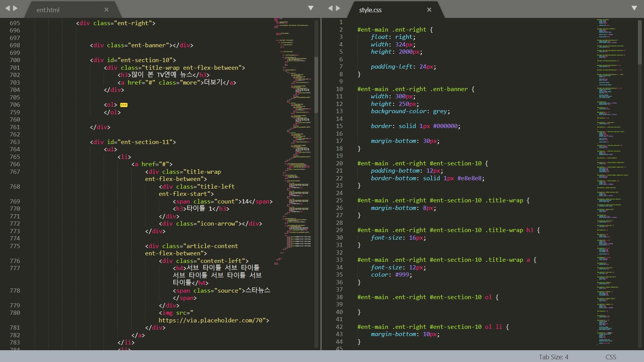Change the Tab Size: 4 setting
The image size is (644, 362).
[553, 357]
